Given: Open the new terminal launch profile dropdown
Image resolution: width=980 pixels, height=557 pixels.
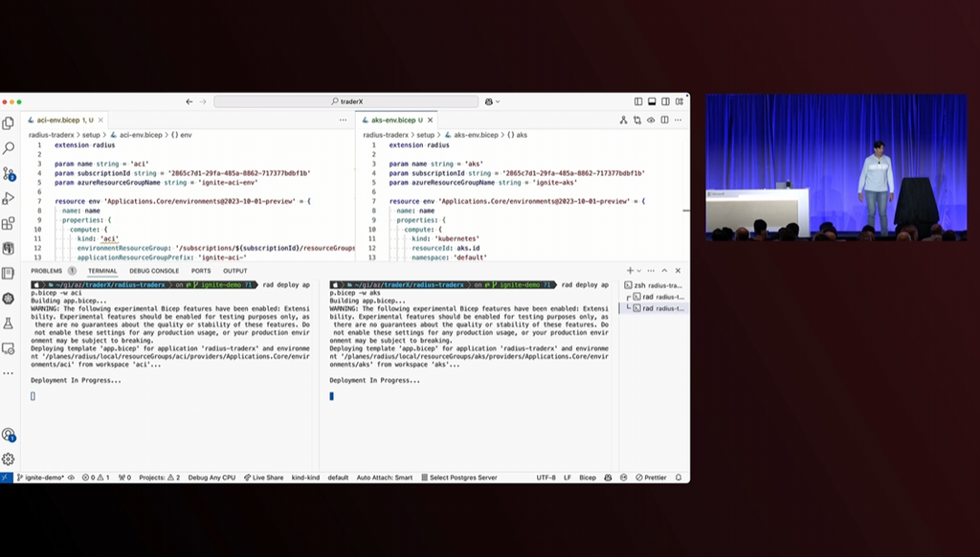Looking at the screenshot, I should 640,271.
